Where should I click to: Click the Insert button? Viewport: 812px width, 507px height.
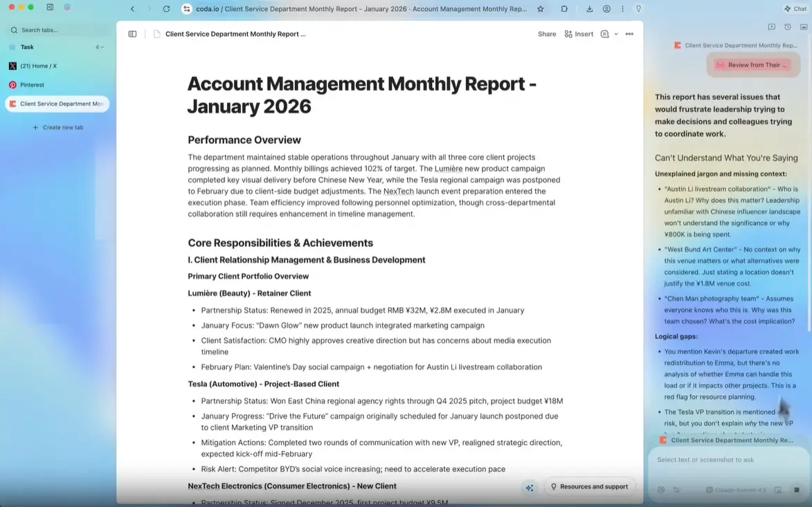click(x=579, y=34)
